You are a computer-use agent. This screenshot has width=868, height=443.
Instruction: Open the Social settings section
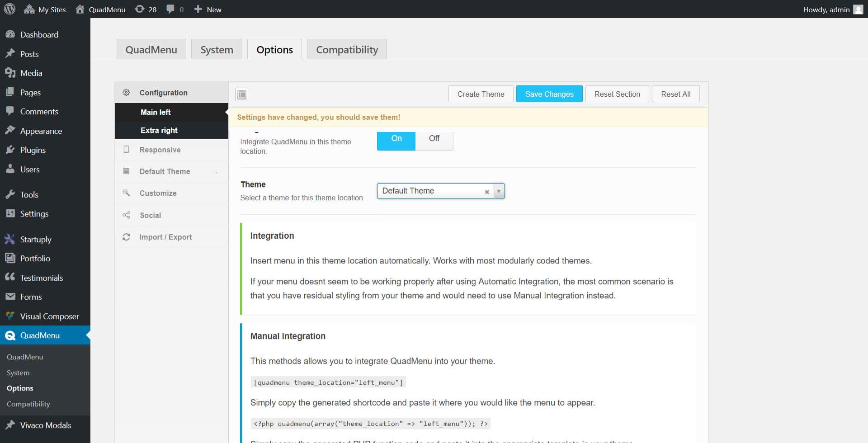pyautogui.click(x=171, y=215)
